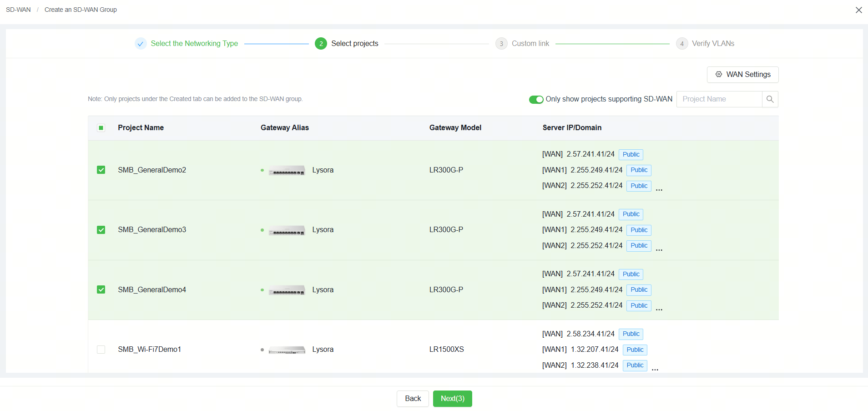Toggle the select-all projects header checkbox

pos(101,128)
